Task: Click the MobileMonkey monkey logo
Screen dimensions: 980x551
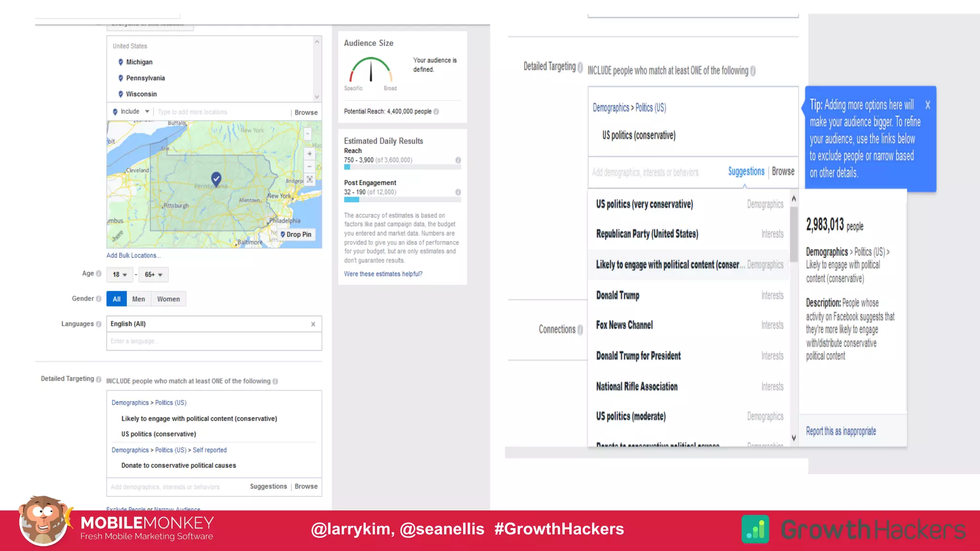Action: (x=44, y=521)
